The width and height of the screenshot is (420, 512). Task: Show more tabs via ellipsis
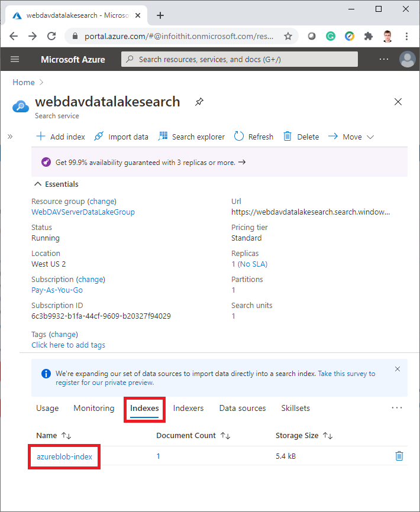[x=397, y=408]
